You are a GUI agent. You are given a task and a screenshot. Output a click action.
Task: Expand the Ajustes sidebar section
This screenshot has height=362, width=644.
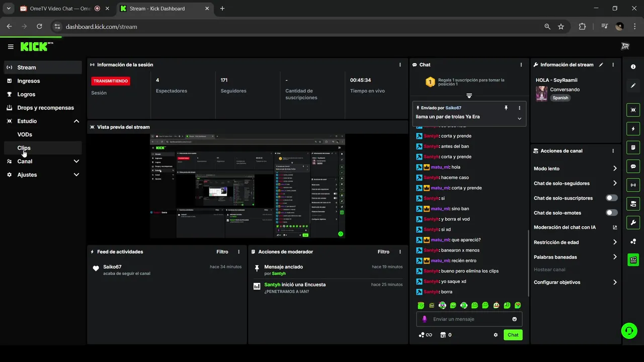click(x=76, y=175)
